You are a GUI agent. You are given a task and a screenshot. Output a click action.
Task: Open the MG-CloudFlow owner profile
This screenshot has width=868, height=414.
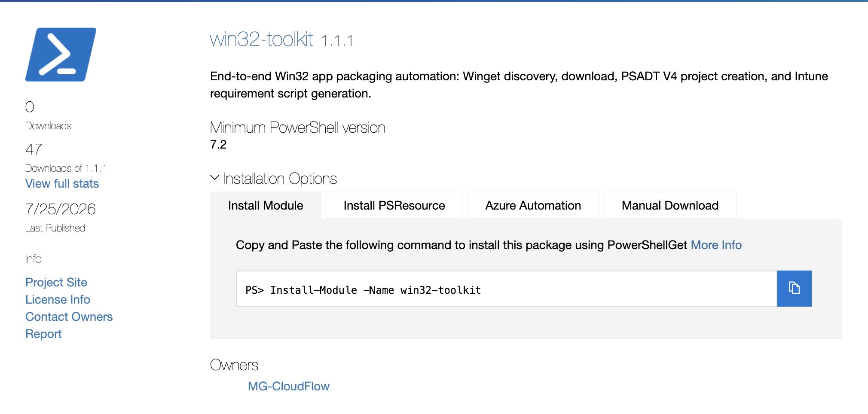[288, 386]
